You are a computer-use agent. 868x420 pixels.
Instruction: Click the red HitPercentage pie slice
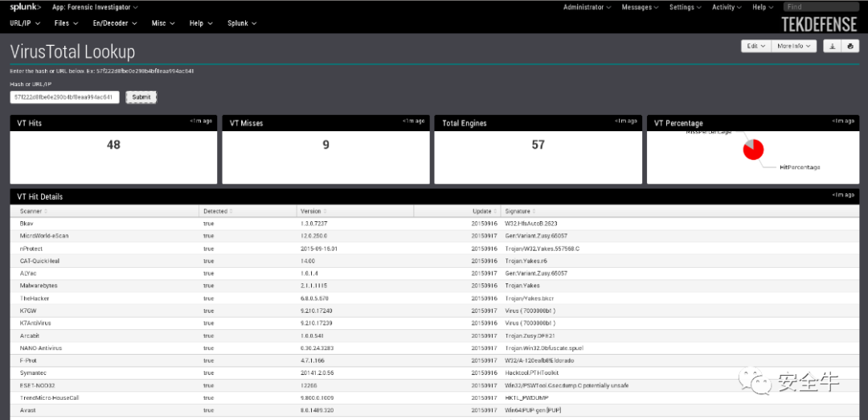[755, 152]
